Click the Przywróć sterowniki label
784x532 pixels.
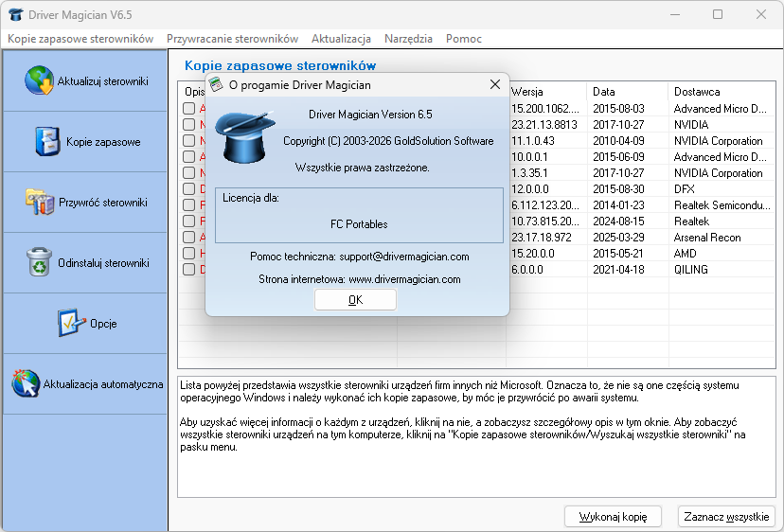(x=103, y=203)
